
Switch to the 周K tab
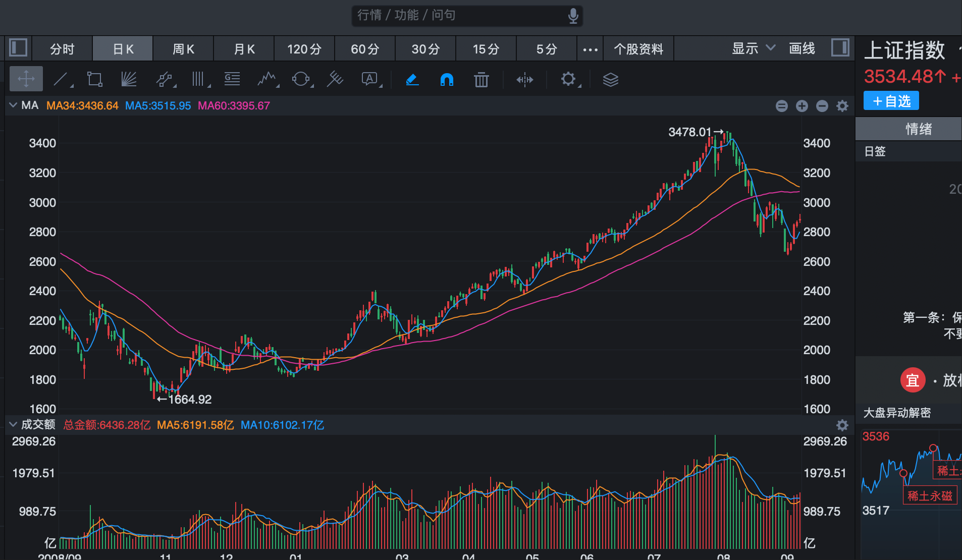pos(183,49)
